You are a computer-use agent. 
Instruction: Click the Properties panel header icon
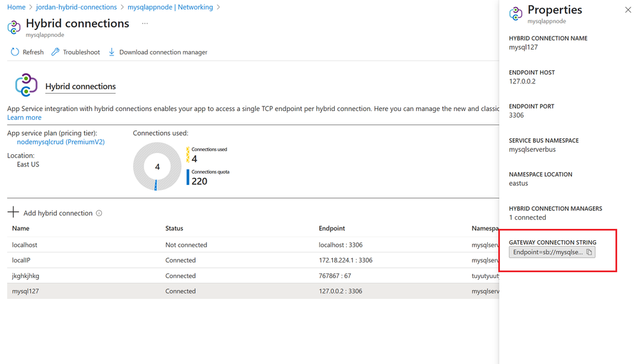(x=516, y=13)
